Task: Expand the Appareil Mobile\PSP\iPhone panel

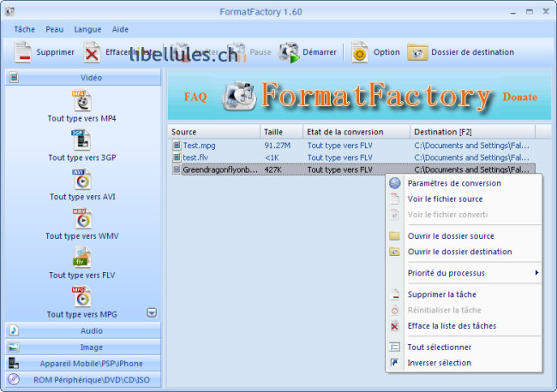Action: [x=83, y=363]
